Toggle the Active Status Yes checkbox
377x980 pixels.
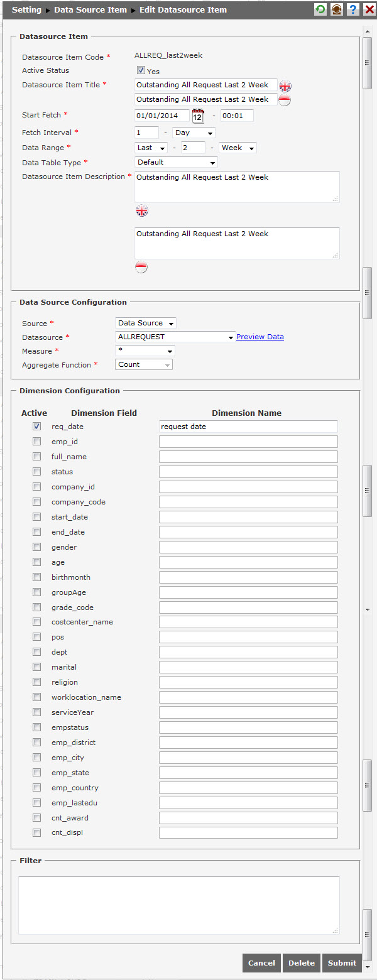click(x=141, y=70)
